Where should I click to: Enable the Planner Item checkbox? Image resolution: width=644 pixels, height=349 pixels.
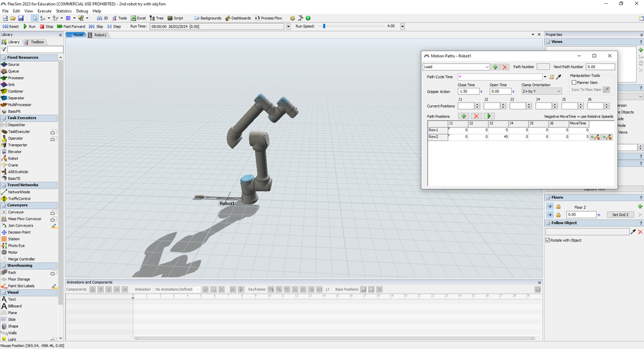[574, 82]
